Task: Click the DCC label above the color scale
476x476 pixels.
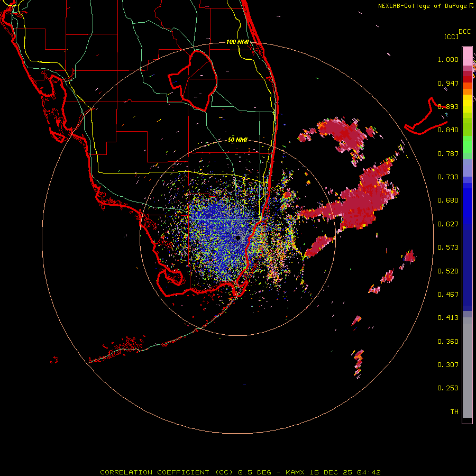Action: coord(464,32)
